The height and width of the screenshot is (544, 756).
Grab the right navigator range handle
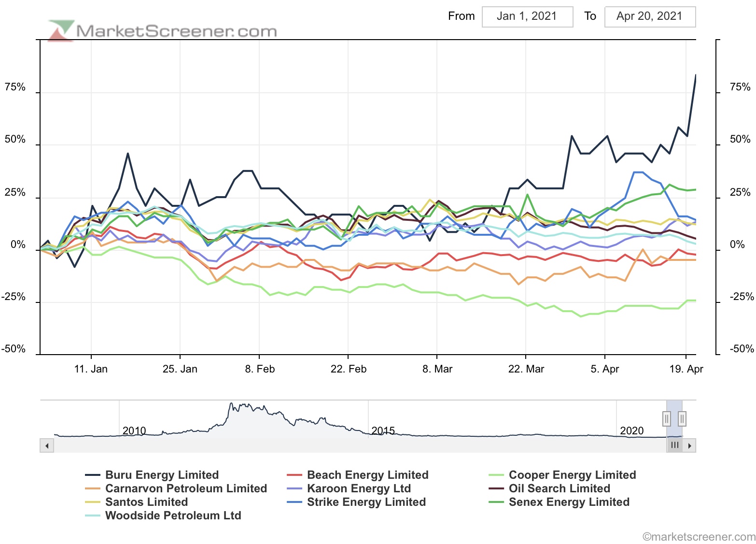(x=682, y=418)
